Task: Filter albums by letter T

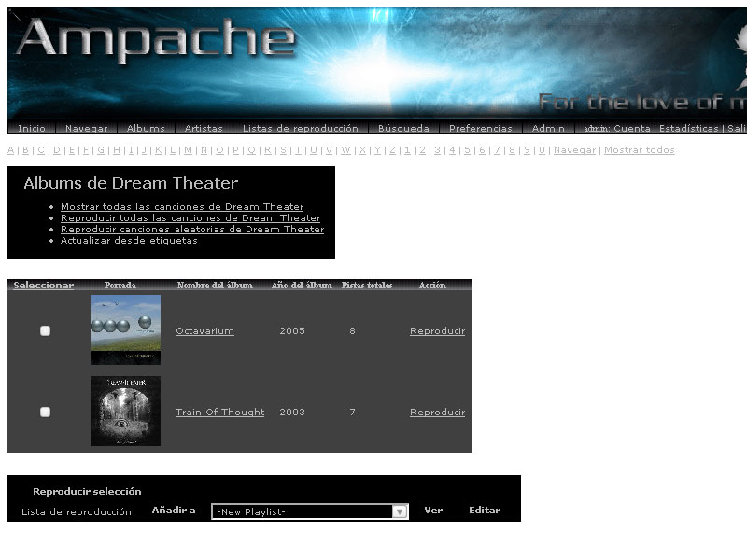Action: click(x=298, y=150)
